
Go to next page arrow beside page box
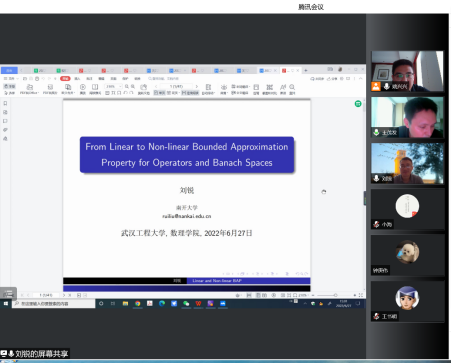click(x=197, y=86)
